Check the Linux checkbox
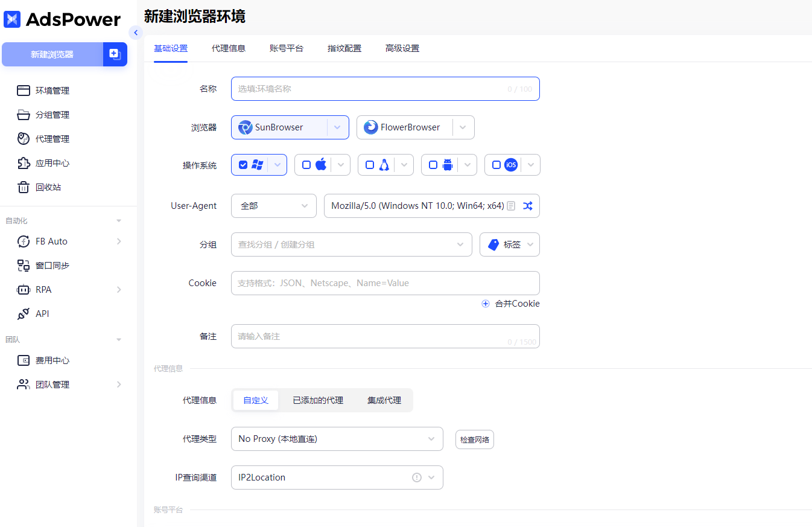This screenshot has height=527, width=812. (370, 165)
